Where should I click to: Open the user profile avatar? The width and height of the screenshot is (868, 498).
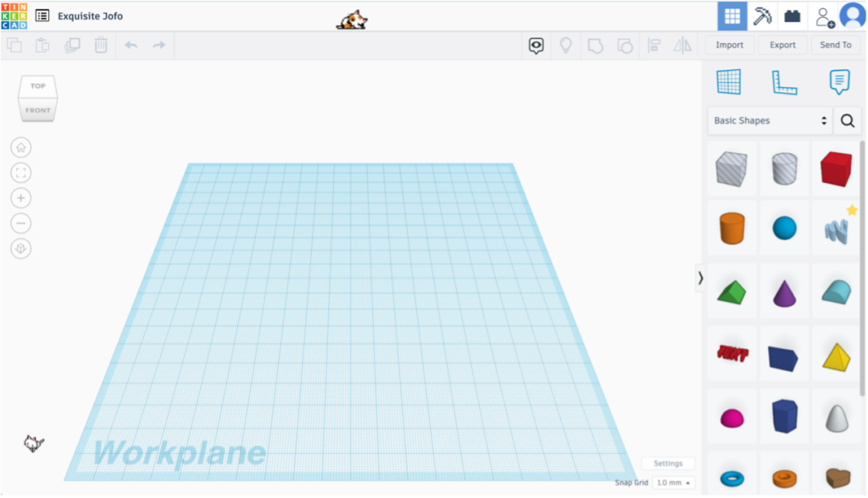(853, 15)
